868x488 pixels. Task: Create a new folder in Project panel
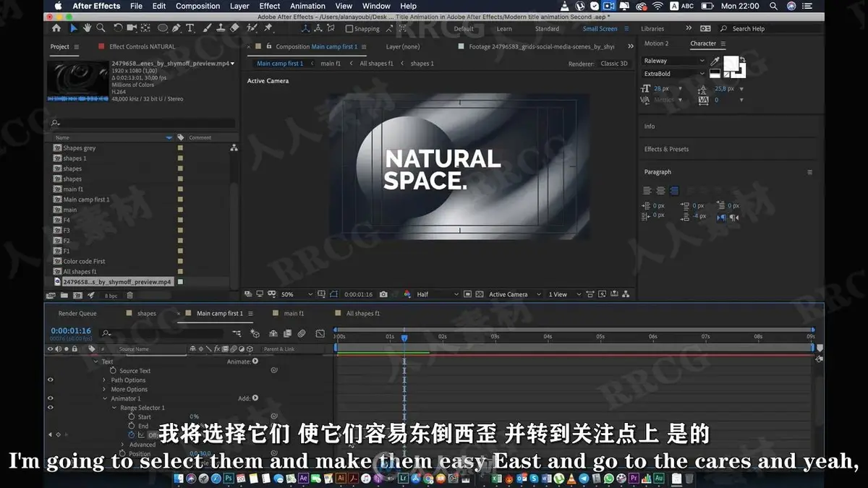[x=64, y=295]
